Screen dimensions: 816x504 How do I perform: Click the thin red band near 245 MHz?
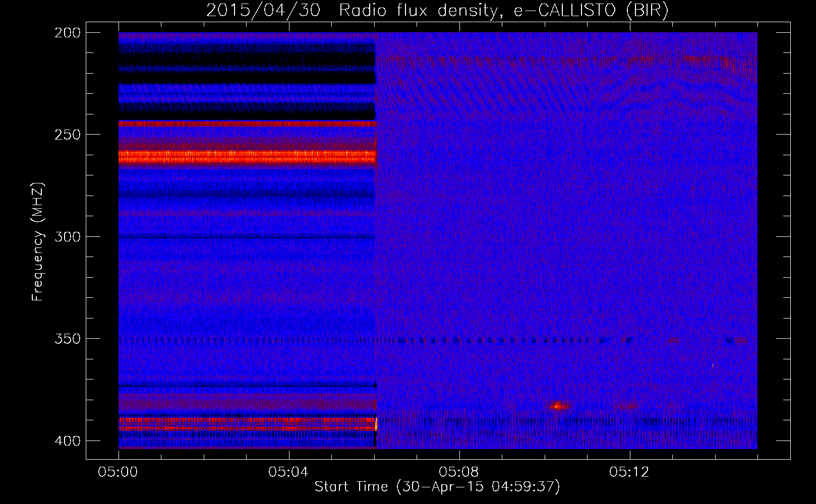pos(247,123)
